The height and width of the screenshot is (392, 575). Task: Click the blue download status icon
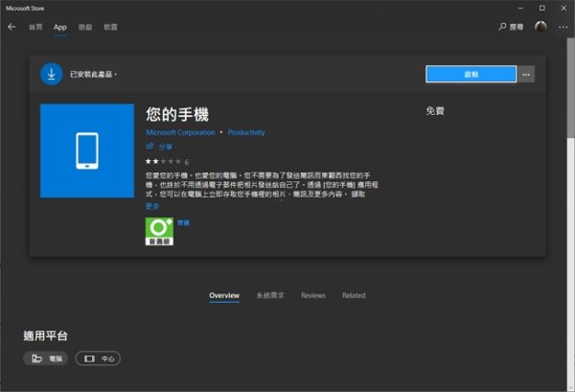pyautogui.click(x=52, y=74)
